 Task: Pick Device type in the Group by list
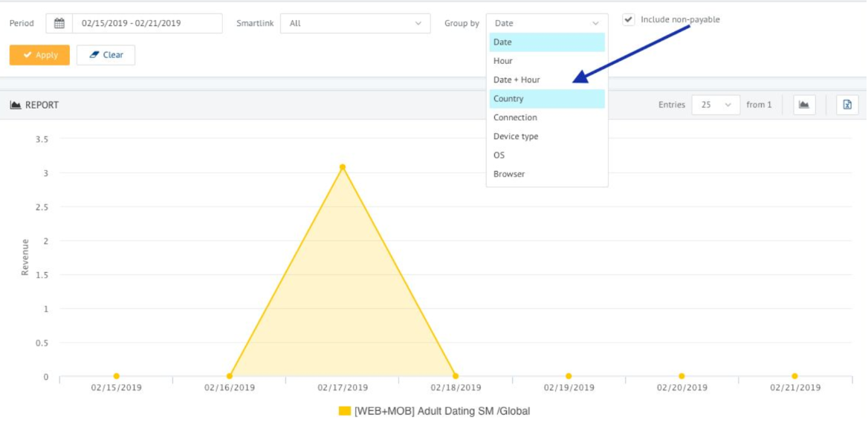547,136
